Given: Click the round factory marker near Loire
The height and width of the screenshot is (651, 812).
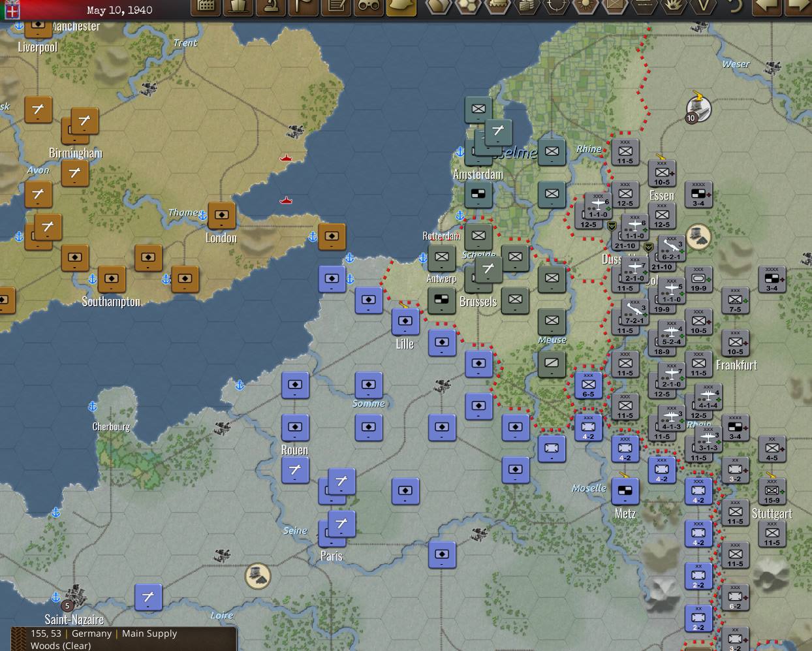Looking at the screenshot, I should (257, 576).
